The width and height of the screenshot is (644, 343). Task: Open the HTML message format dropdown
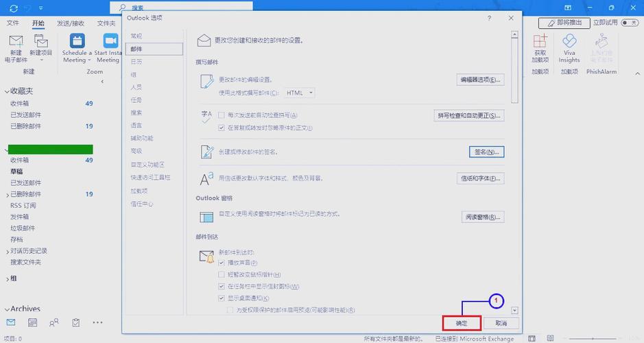click(299, 93)
